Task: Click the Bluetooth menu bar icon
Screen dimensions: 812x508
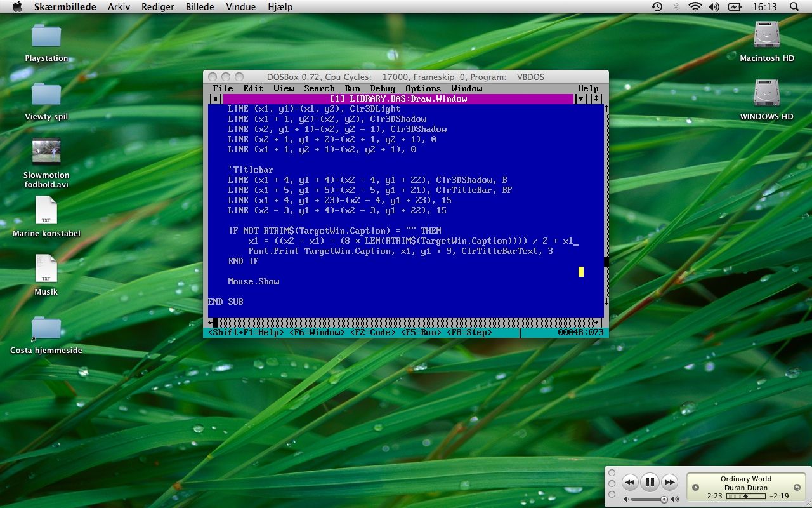Action: [676, 7]
